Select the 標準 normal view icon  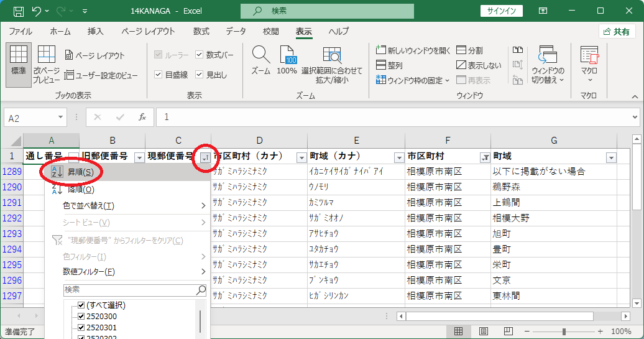pyautogui.click(x=19, y=65)
